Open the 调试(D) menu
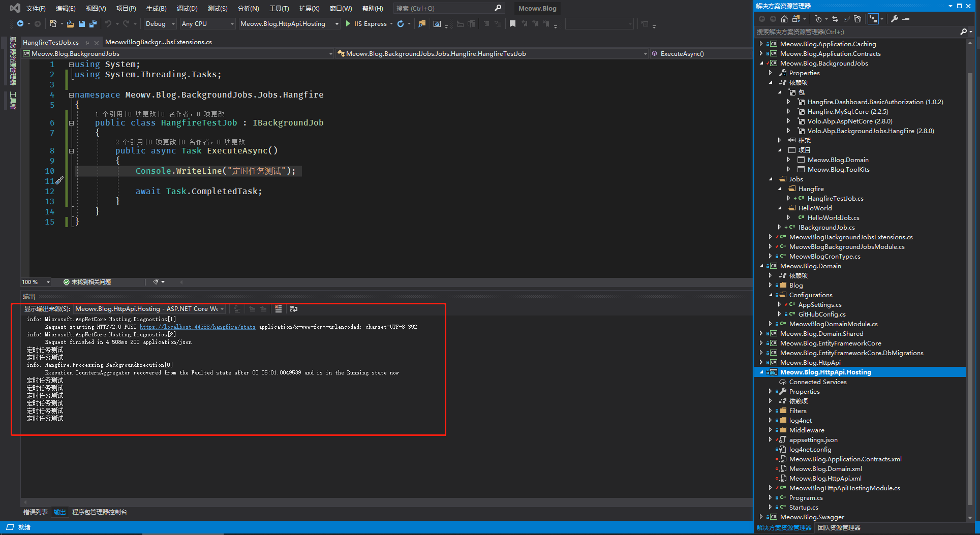 187,9
